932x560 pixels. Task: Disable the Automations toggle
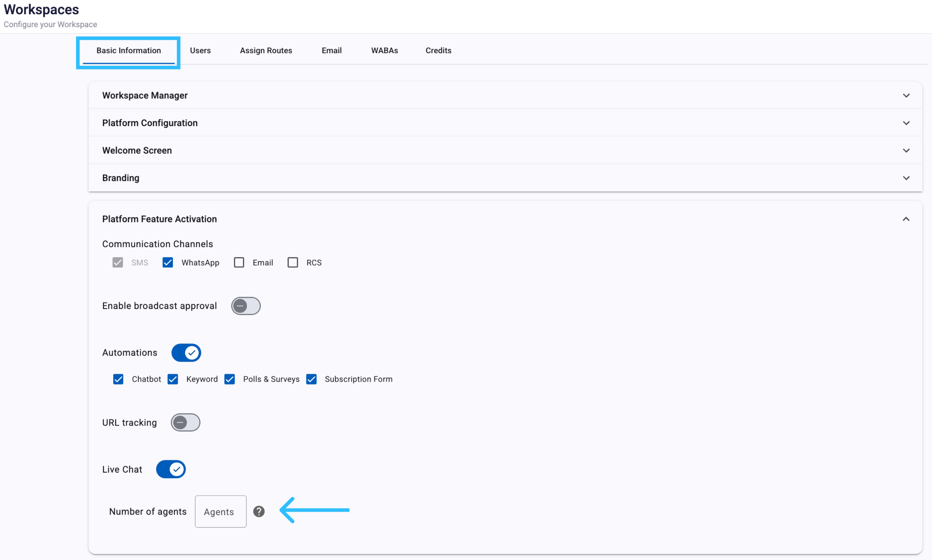tap(186, 353)
